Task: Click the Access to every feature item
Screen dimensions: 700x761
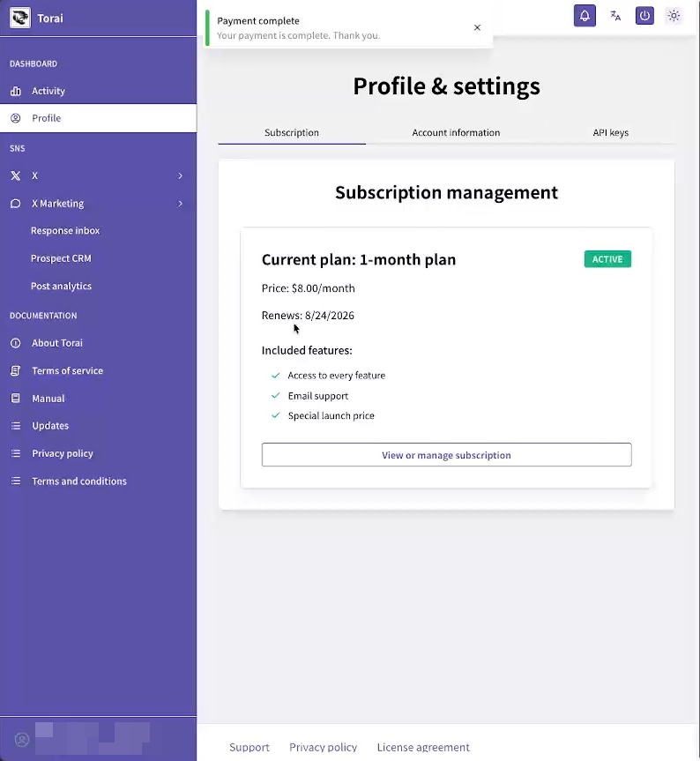Action: click(336, 375)
